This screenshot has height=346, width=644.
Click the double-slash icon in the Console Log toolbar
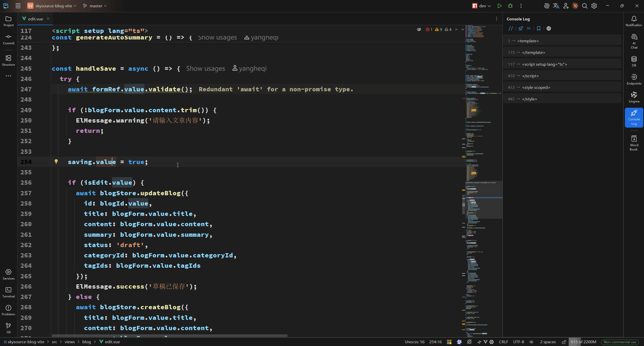click(x=510, y=28)
